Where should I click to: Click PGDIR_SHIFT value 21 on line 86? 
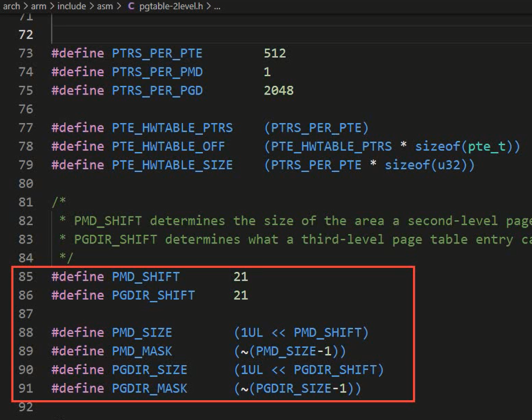click(x=241, y=296)
